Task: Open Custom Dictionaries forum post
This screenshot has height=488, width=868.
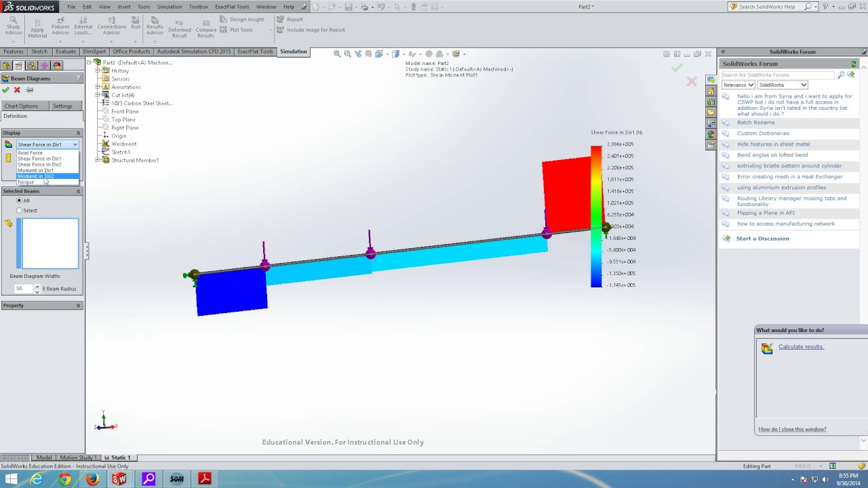Action: [x=763, y=134]
